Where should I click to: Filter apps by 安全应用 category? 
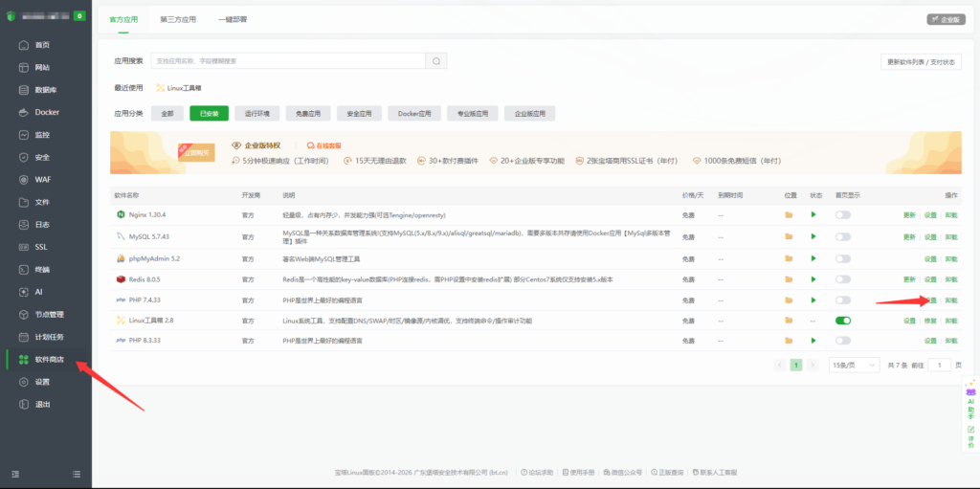point(360,113)
